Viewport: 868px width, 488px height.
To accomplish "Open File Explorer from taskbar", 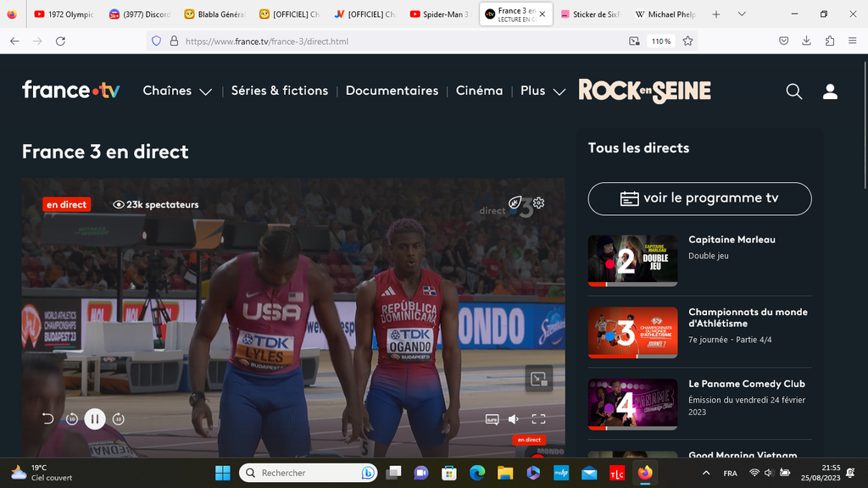I will [x=505, y=473].
